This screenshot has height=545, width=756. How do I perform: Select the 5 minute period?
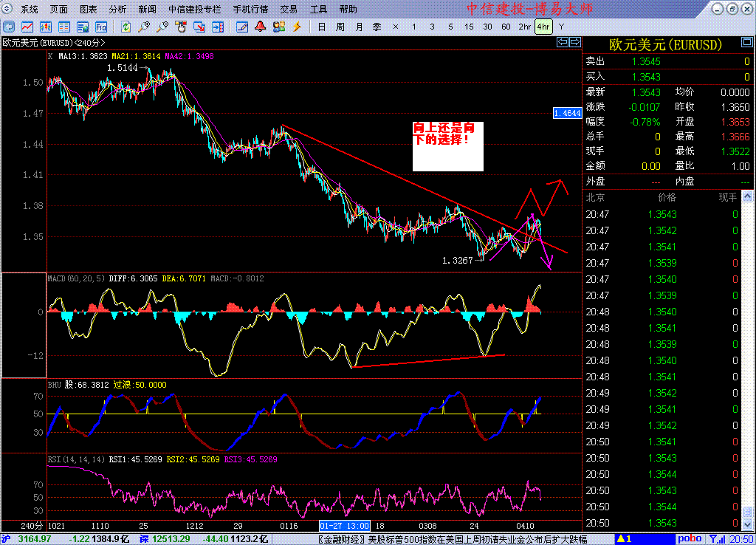coord(450,27)
